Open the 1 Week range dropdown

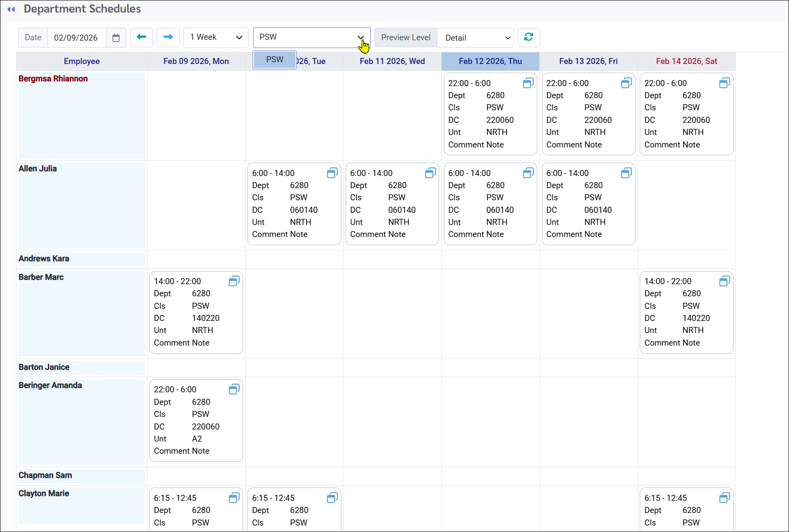216,38
